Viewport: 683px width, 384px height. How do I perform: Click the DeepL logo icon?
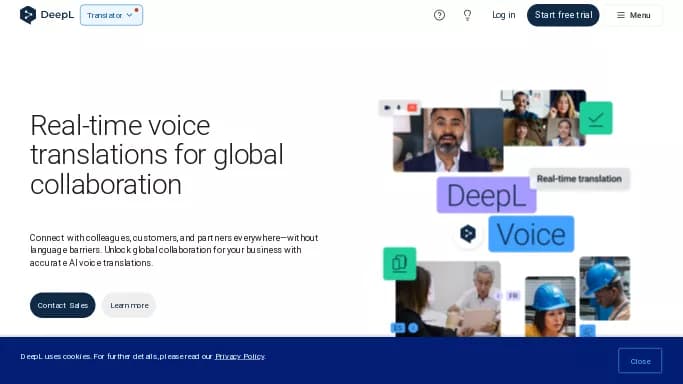(28, 15)
